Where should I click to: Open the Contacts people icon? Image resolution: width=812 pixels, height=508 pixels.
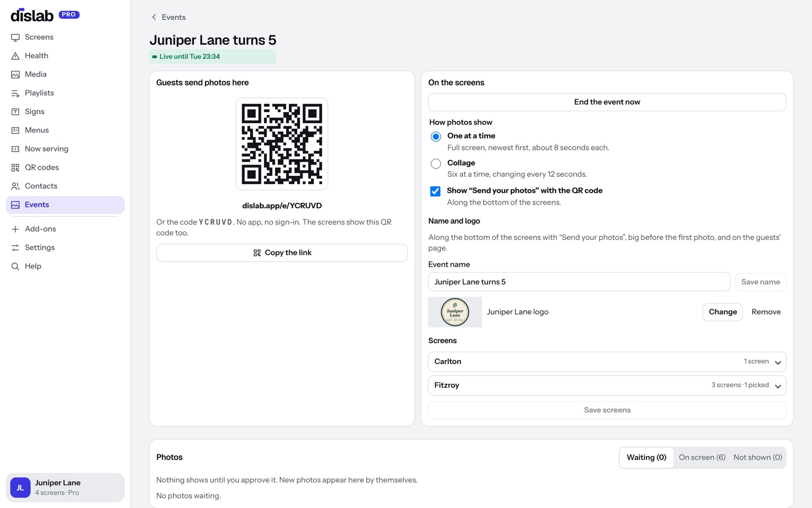(x=15, y=186)
